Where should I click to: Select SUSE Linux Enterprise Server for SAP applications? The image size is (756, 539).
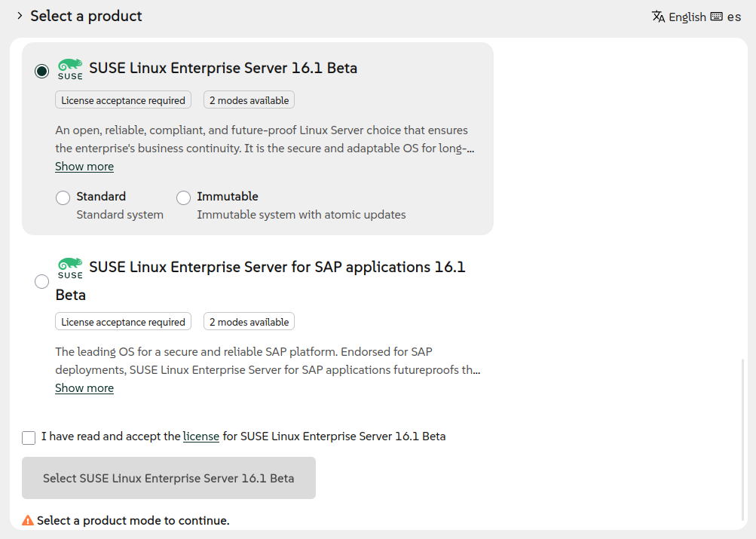41,281
